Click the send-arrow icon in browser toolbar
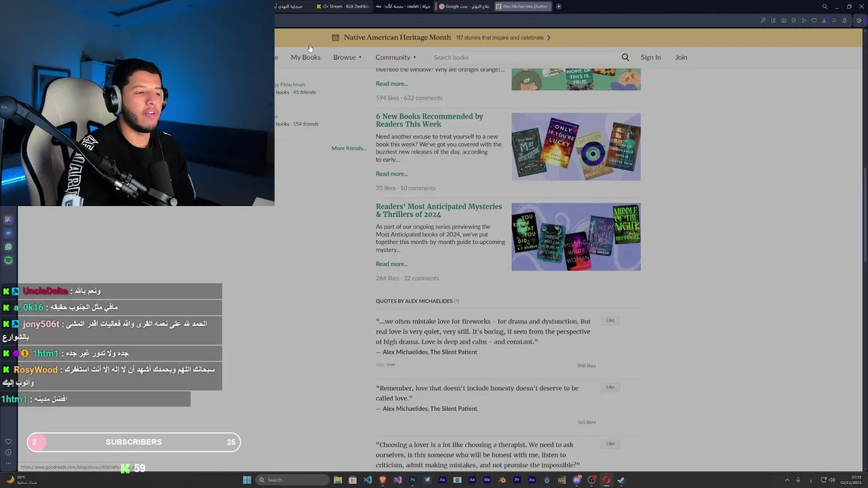This screenshot has width=868, height=488. (804, 20)
